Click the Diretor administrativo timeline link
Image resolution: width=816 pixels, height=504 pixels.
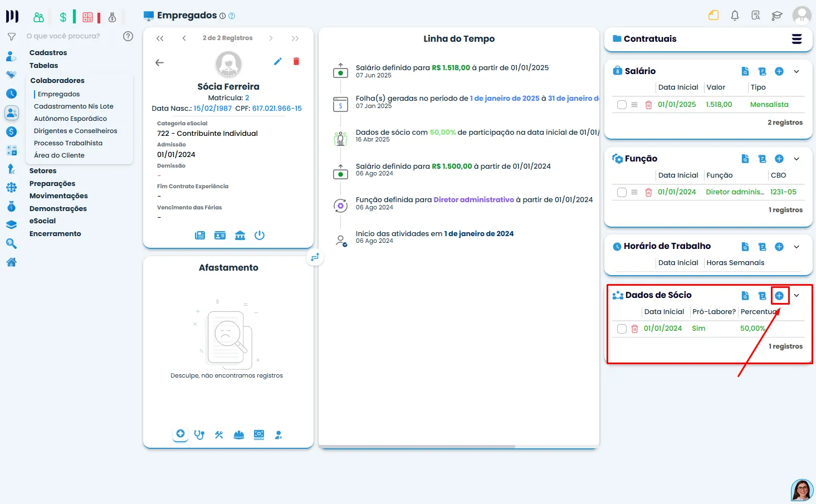(x=473, y=200)
